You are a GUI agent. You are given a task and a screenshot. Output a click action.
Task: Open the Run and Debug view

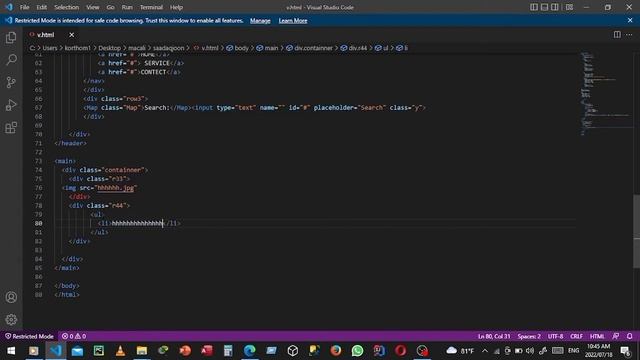point(11,105)
